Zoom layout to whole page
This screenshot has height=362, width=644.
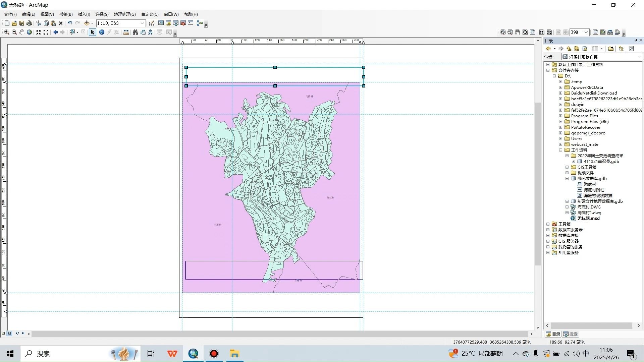pyautogui.click(x=525, y=32)
